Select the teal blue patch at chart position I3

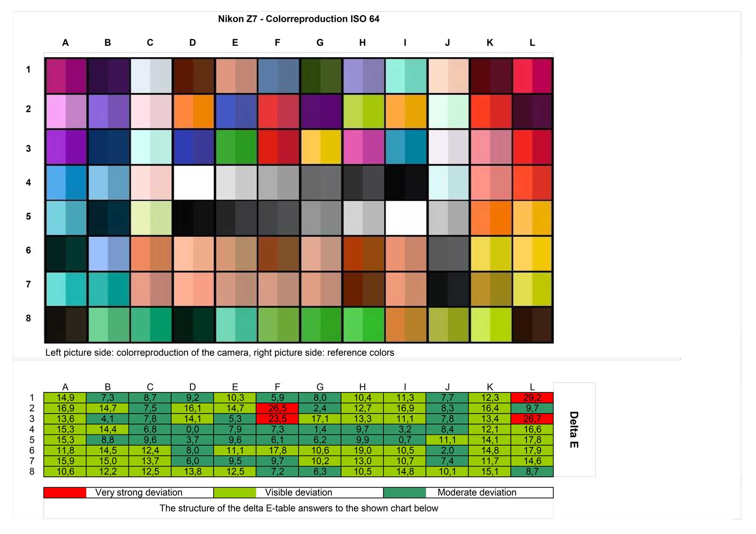tap(406, 147)
